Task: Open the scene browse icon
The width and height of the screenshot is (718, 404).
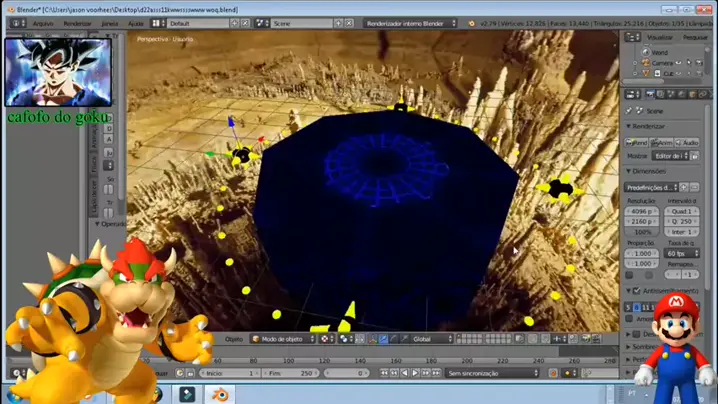Action: [262, 23]
